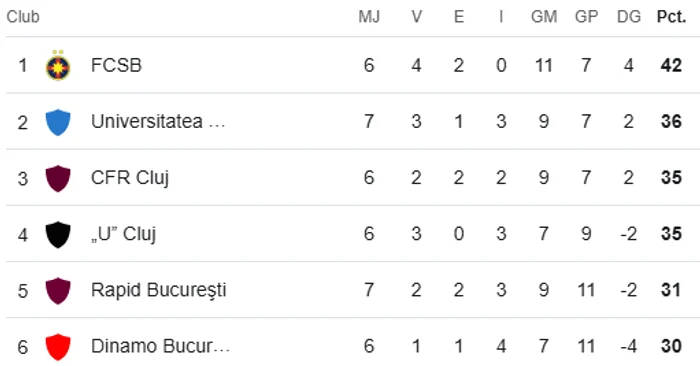Click the GM column header
700x366 pixels.
tap(544, 17)
